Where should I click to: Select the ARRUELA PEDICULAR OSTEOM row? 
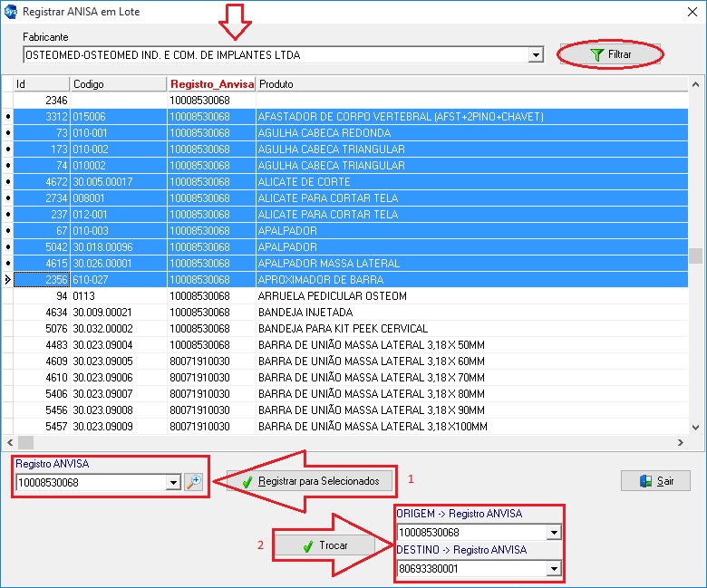pos(332,296)
